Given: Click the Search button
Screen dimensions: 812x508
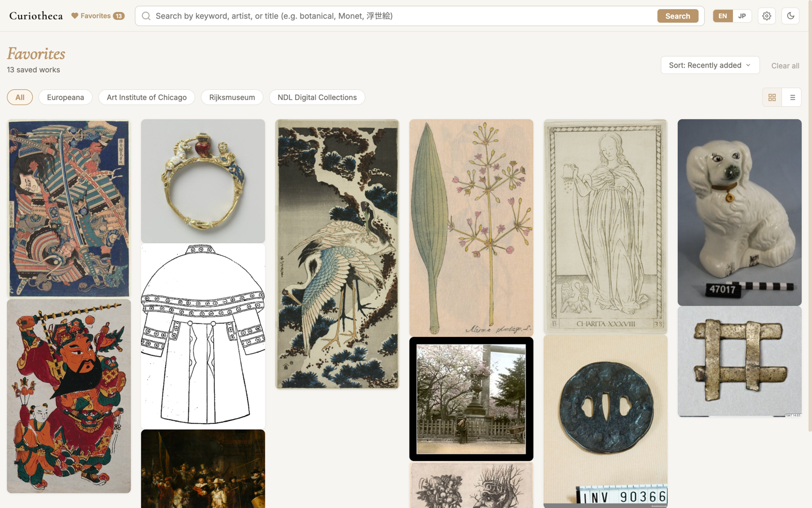Looking at the screenshot, I should 677,16.
